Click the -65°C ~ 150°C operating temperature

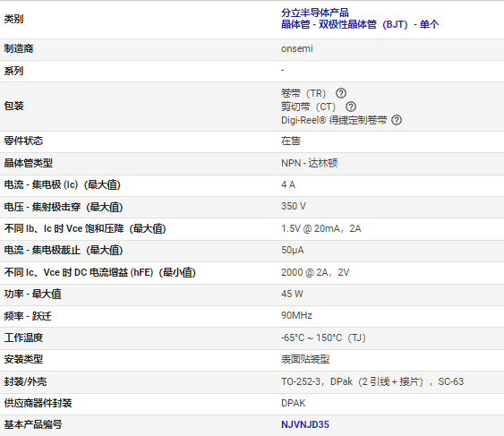323,338
